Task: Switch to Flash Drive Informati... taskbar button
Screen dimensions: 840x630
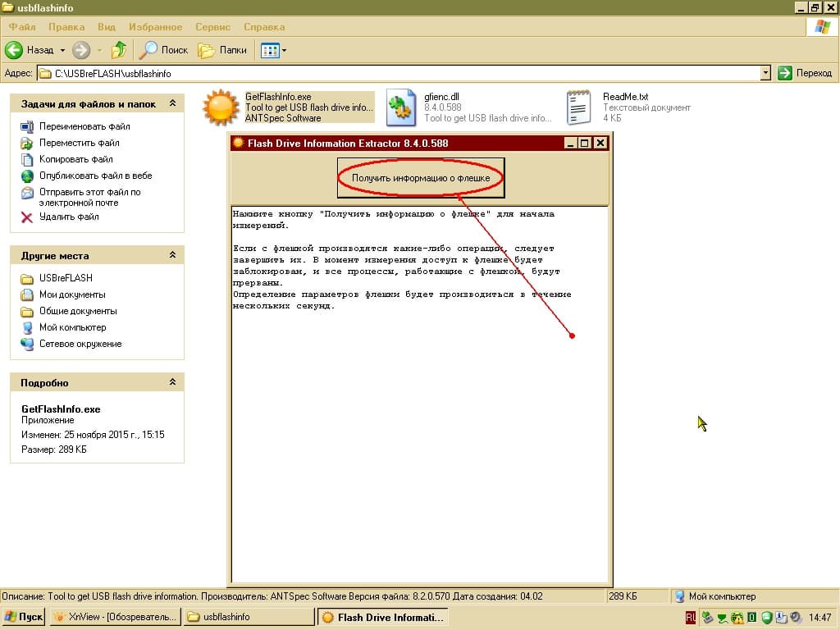Action: (x=383, y=617)
